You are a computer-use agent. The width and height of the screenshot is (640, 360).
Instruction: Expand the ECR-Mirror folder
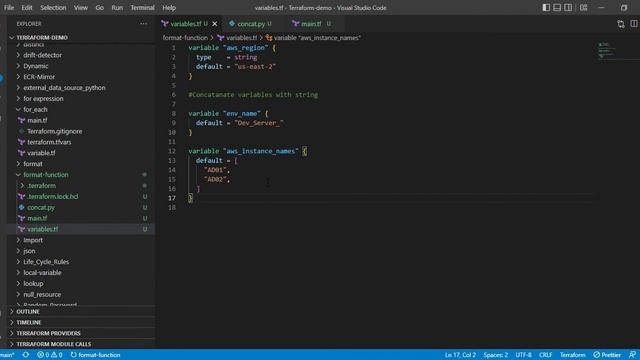[x=39, y=77]
